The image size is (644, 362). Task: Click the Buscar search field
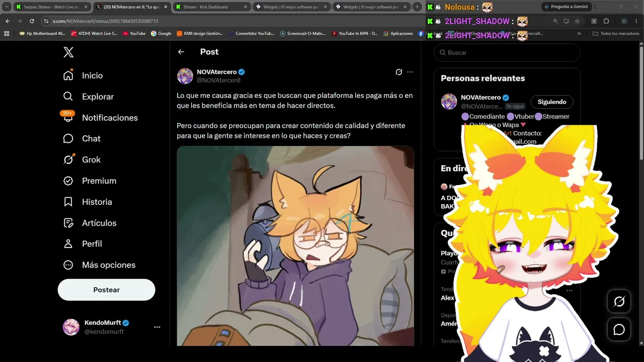(507, 53)
